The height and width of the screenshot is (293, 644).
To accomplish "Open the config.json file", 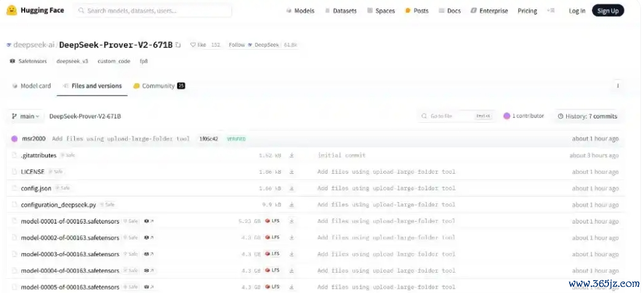I will pyautogui.click(x=36, y=189).
